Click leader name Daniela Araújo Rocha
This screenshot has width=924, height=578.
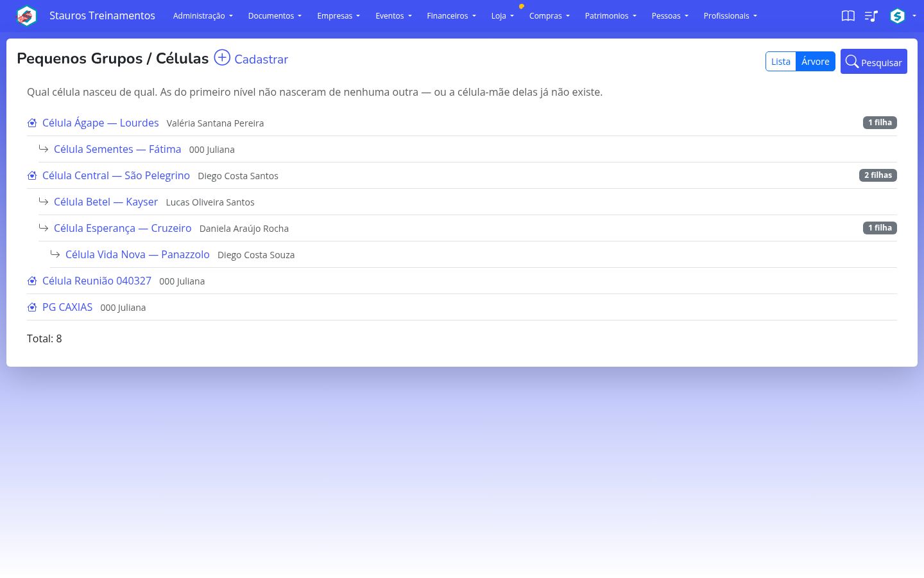[244, 229]
